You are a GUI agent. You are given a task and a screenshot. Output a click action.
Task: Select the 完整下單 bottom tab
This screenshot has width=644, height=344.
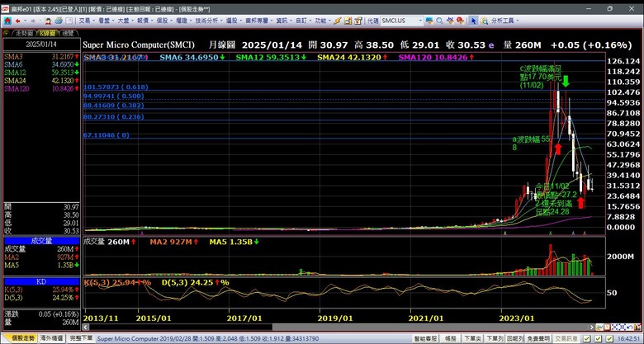[x=81, y=339]
